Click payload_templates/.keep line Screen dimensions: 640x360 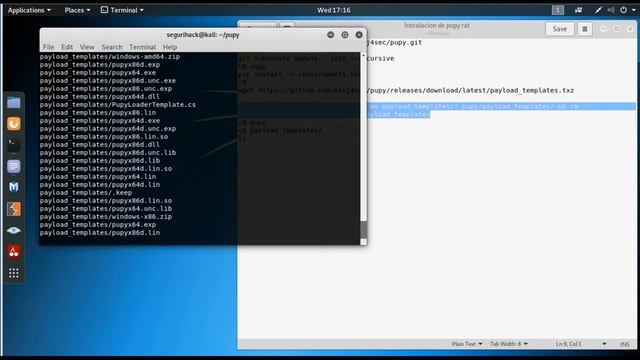86,193
